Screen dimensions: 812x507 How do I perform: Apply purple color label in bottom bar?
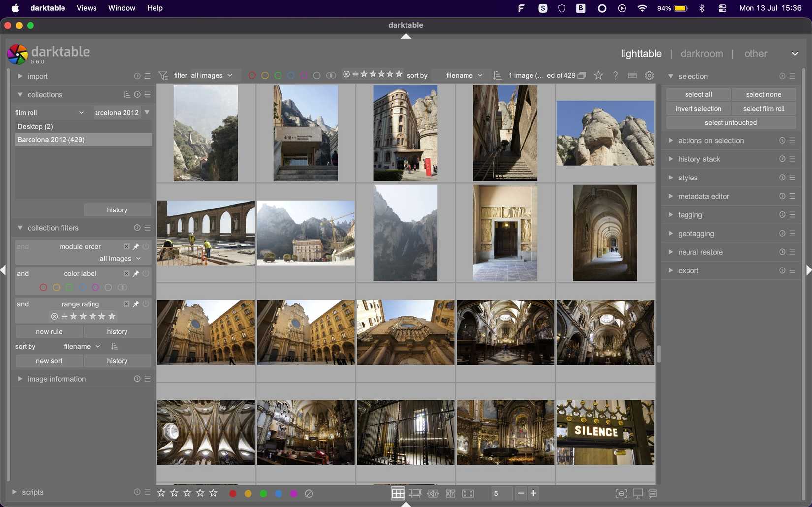pos(294,493)
